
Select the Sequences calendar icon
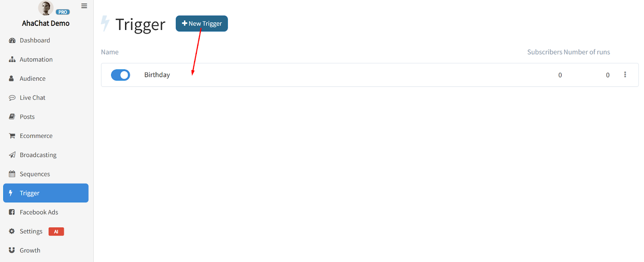[12, 174]
